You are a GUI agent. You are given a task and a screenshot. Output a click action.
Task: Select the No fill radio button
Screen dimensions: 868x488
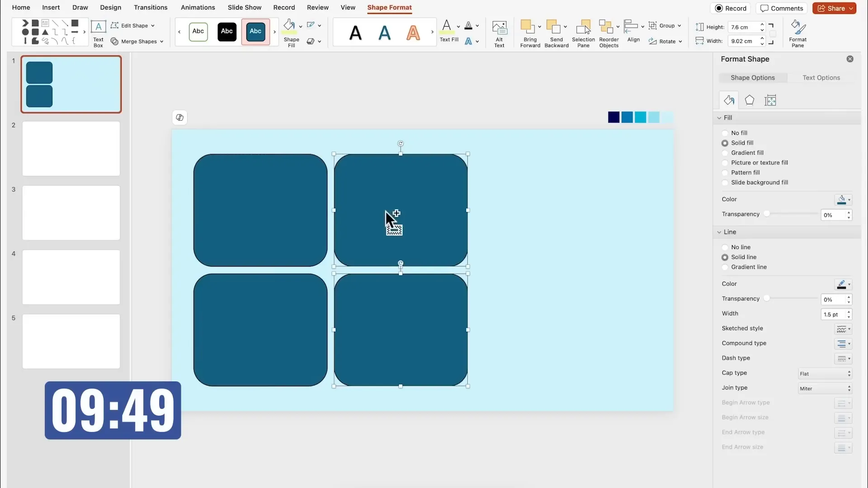tap(725, 133)
